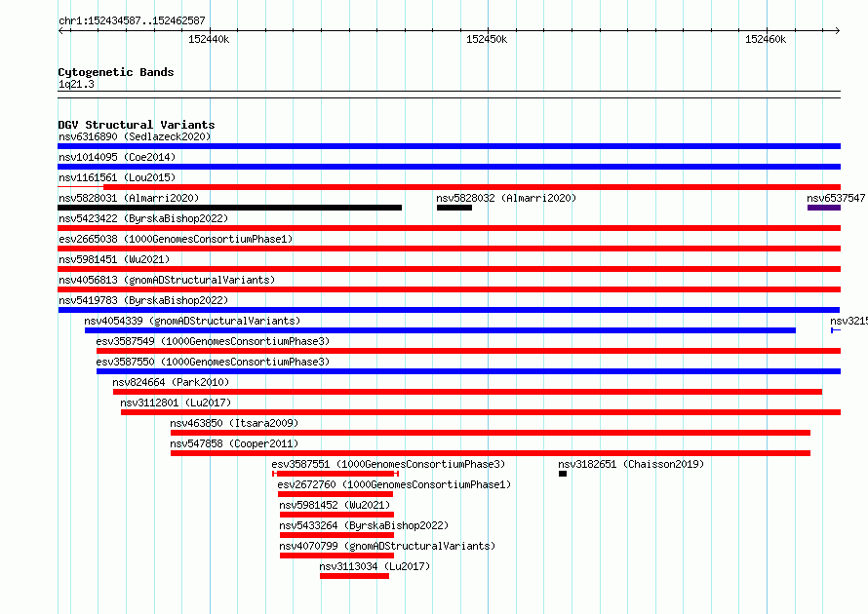Select the Cytogenetic Bands track heading

[116, 72]
